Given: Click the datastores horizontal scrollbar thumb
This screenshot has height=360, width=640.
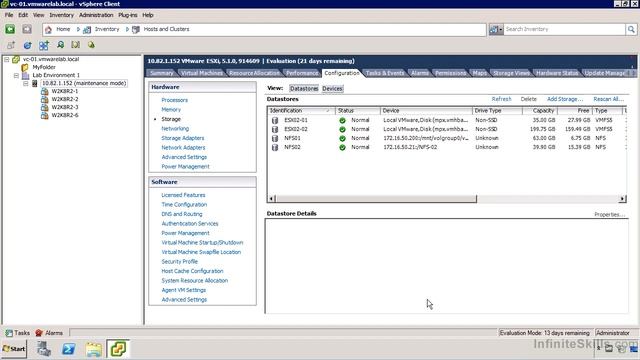Looking at the screenshot, I should click(376, 199).
